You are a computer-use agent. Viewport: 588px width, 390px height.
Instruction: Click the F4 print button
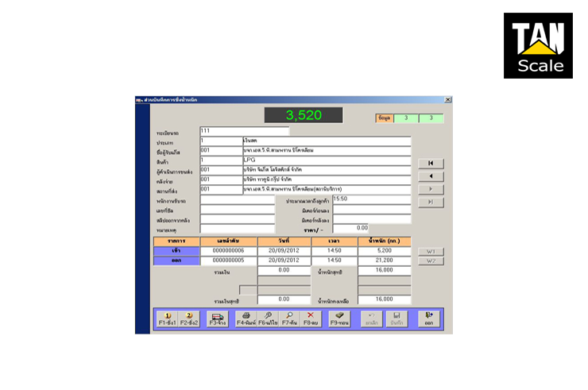pyautogui.click(x=246, y=319)
